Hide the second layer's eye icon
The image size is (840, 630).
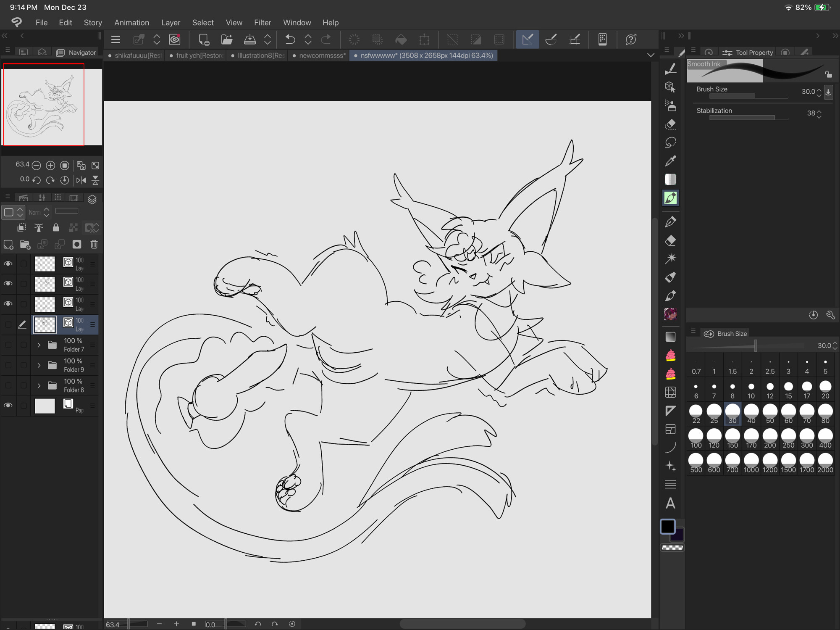(8, 284)
